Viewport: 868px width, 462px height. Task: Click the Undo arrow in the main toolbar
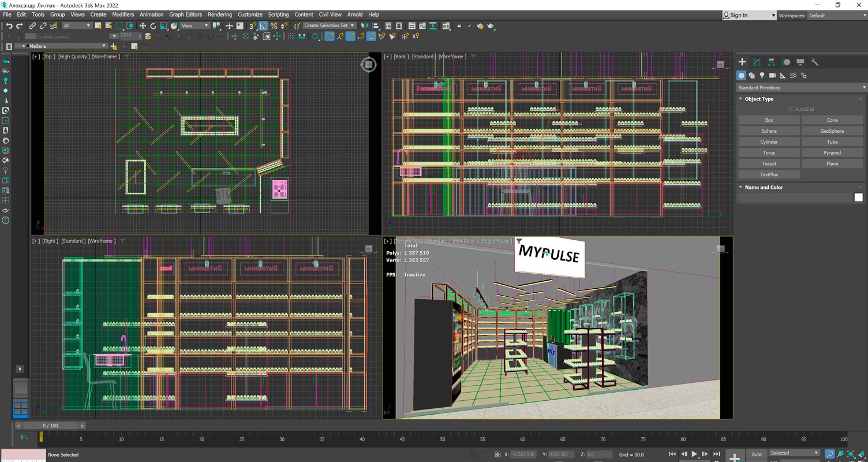(9, 26)
